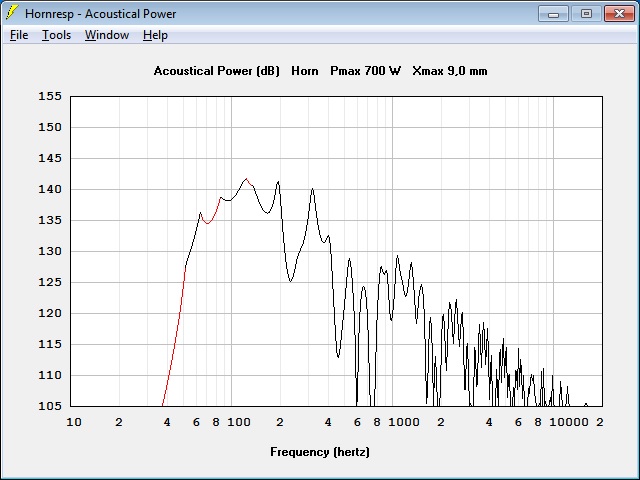Click the 'Horn' label in chart header
The image size is (640, 480).
point(304,71)
